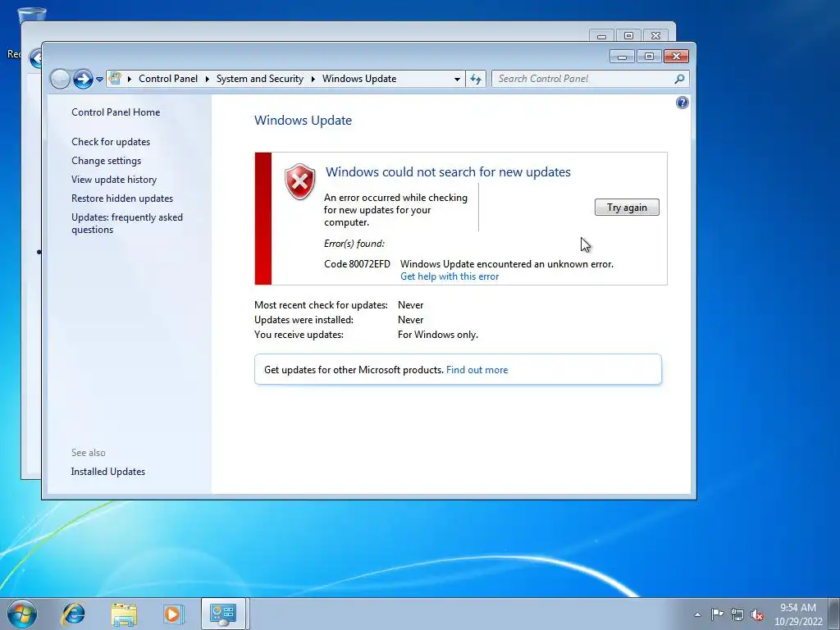Screen dimensions: 840x630
Task: Open the address bar history dropdown
Action: (x=457, y=80)
